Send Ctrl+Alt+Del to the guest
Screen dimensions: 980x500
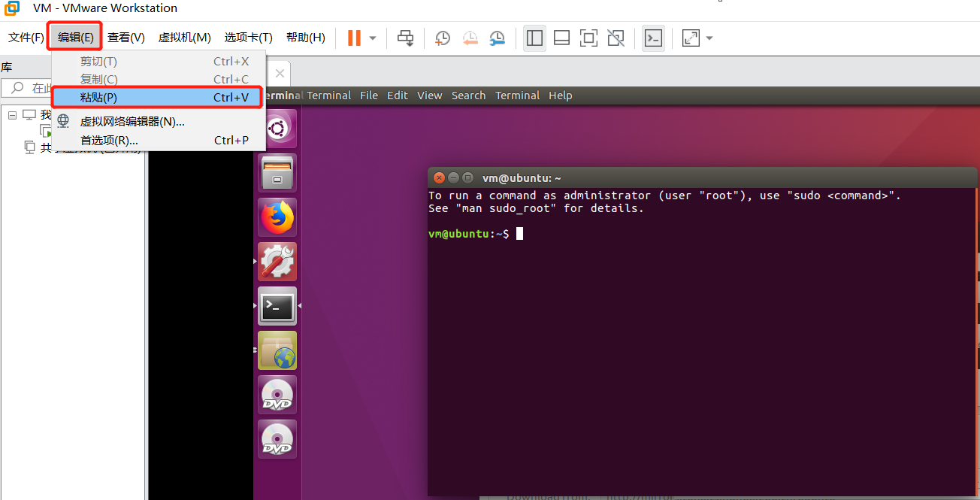pyautogui.click(x=405, y=38)
